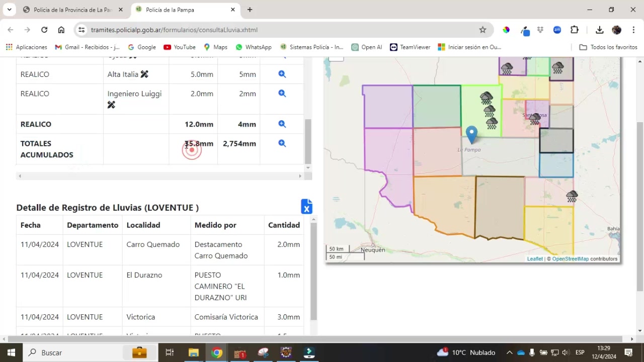Open the Open AI bookmark

point(367,47)
